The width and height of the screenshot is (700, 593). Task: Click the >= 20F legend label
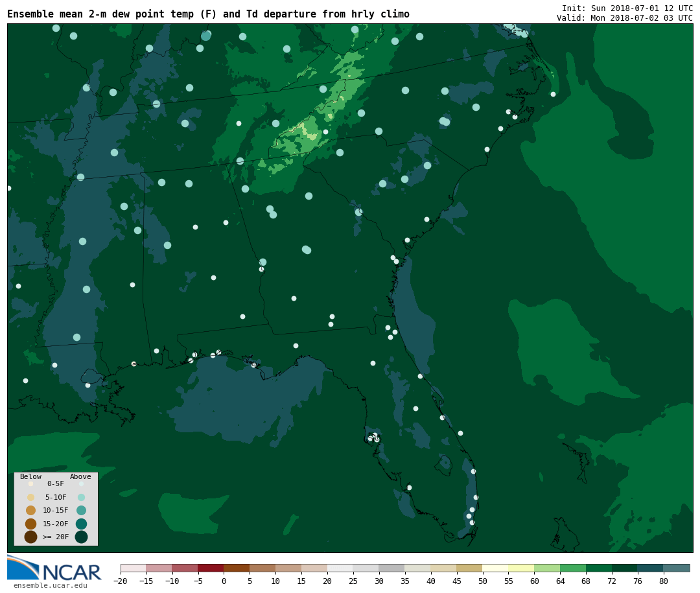tap(56, 537)
